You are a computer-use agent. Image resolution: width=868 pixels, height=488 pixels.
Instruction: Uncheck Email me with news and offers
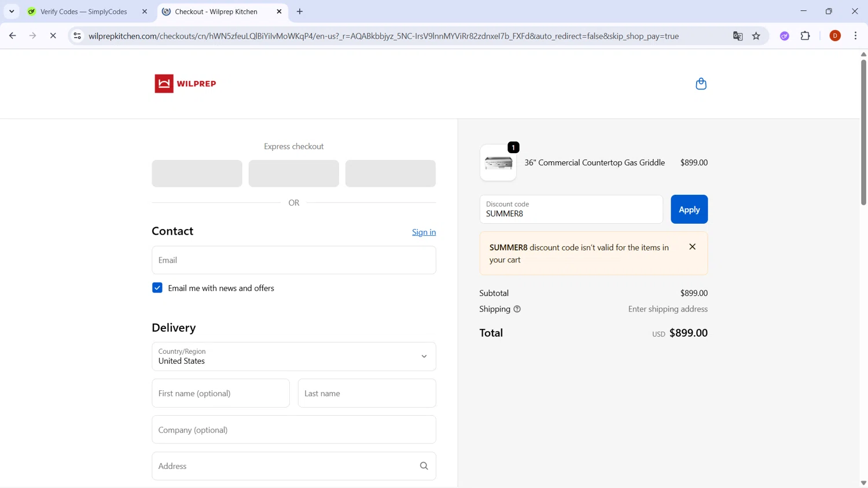(x=157, y=288)
